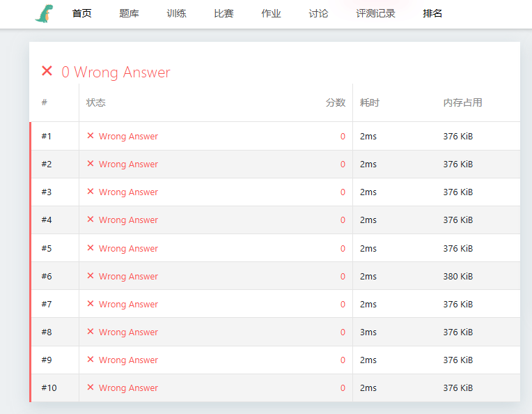The height and width of the screenshot is (414, 532).
Task: Click the red X icon in row #10
Action: tap(91, 388)
